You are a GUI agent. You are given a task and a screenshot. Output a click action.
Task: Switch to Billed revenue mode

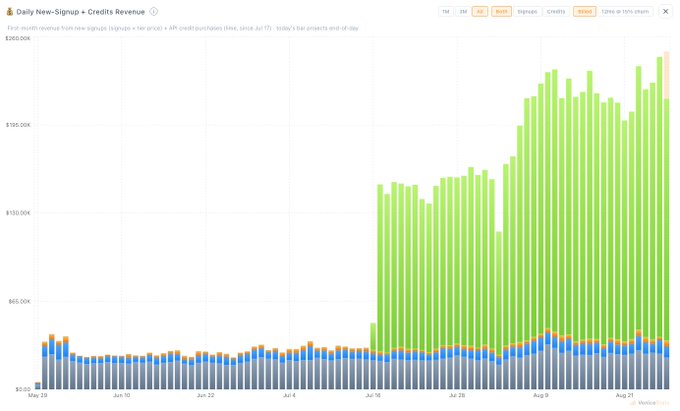[x=584, y=12]
